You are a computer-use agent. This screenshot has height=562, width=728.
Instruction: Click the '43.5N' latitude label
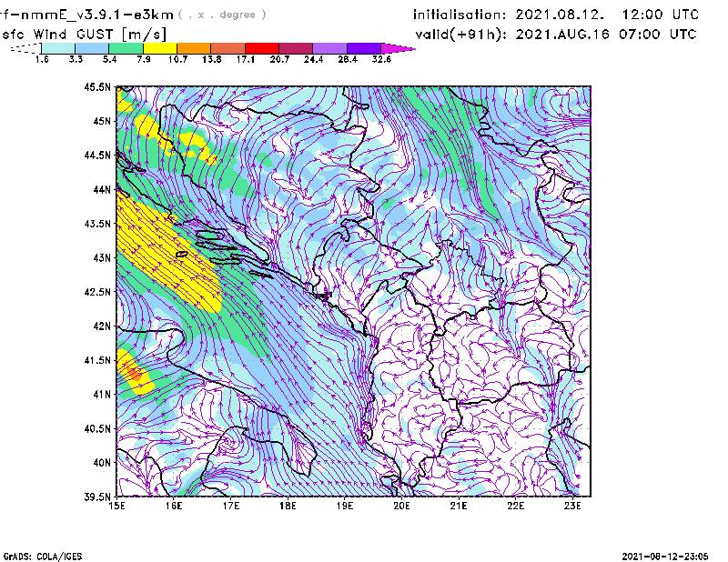point(97,223)
